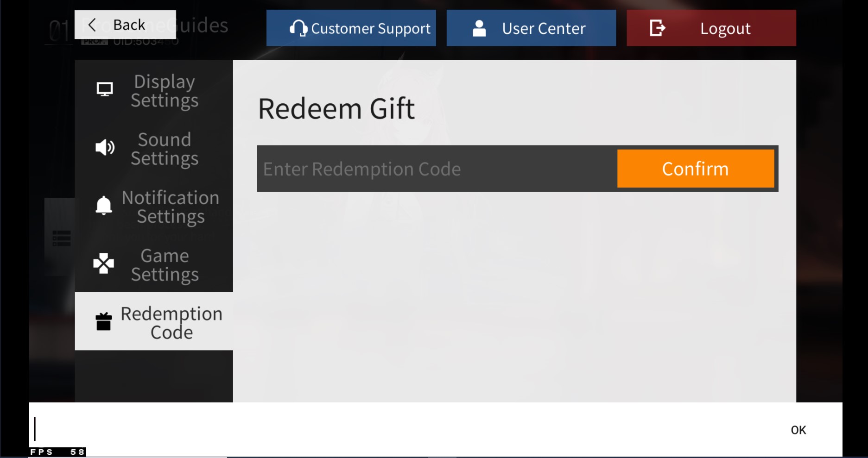Open the Display Settings tab label
This screenshot has height=458, width=868.
(x=165, y=91)
